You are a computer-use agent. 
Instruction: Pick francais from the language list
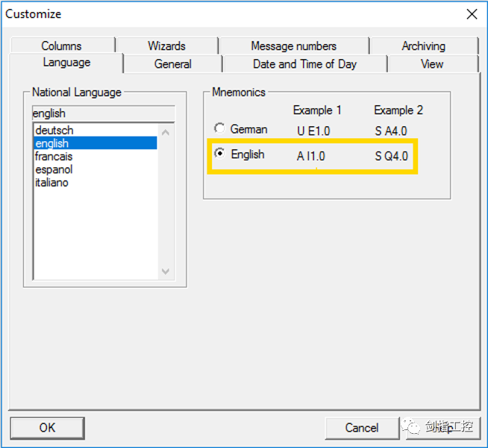pyautogui.click(x=54, y=156)
